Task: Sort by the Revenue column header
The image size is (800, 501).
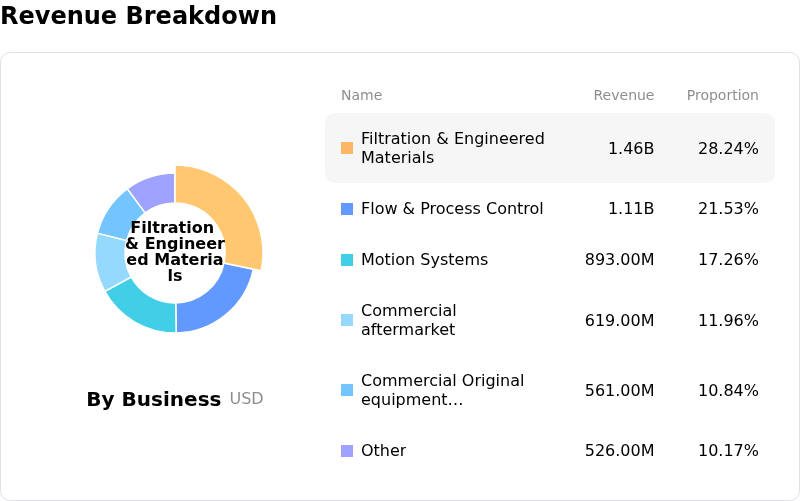Action: 623,96
